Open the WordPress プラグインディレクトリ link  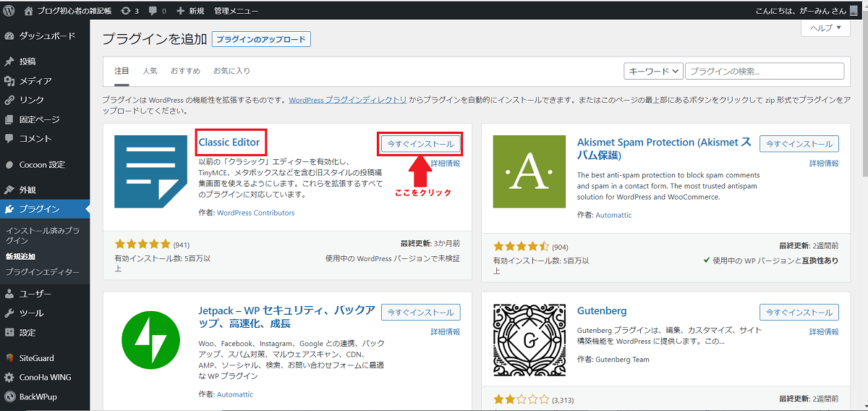(x=347, y=101)
